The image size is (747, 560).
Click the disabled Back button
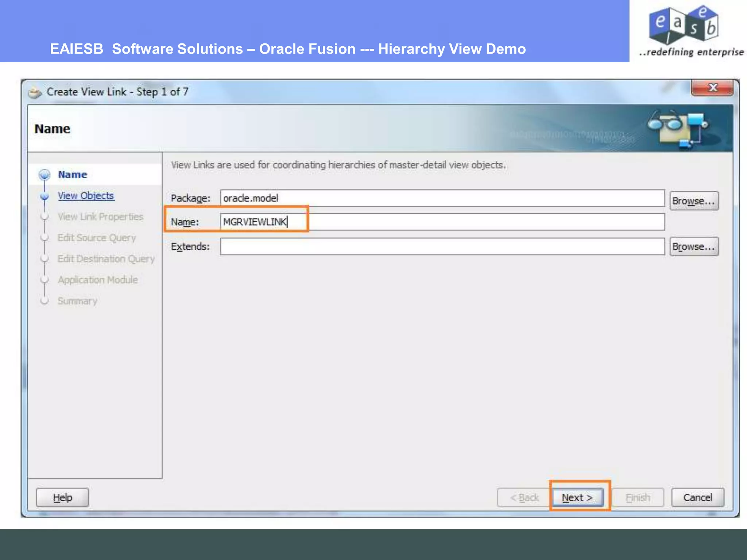tap(524, 497)
